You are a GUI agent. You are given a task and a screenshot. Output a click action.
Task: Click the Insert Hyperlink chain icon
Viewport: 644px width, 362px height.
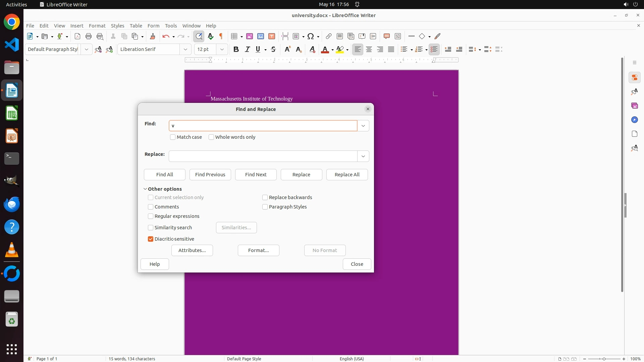[x=329, y=36]
